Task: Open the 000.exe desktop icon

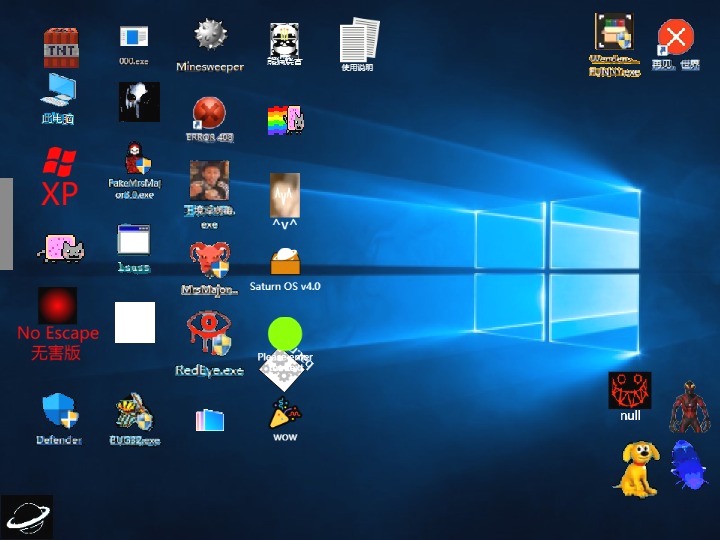Action: pos(134,45)
